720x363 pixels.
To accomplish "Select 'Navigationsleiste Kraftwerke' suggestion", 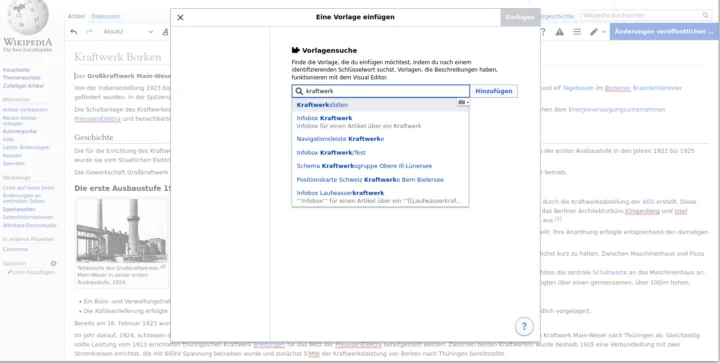I will tap(380, 139).
